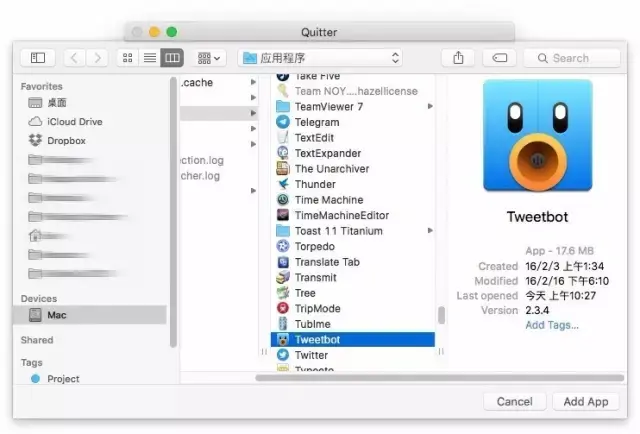Expand the Toast 11 Titanium arrow
Viewport: 640px width, 434px height.
[430, 230]
